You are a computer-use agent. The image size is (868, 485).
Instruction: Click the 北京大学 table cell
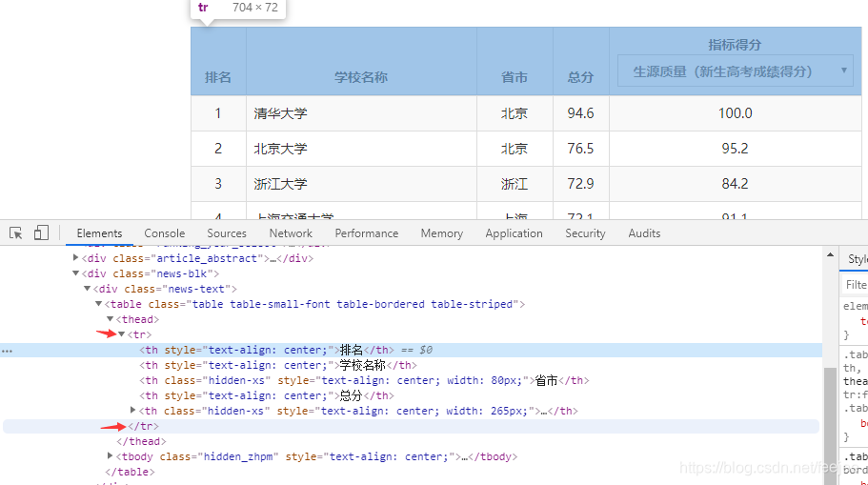click(x=361, y=149)
